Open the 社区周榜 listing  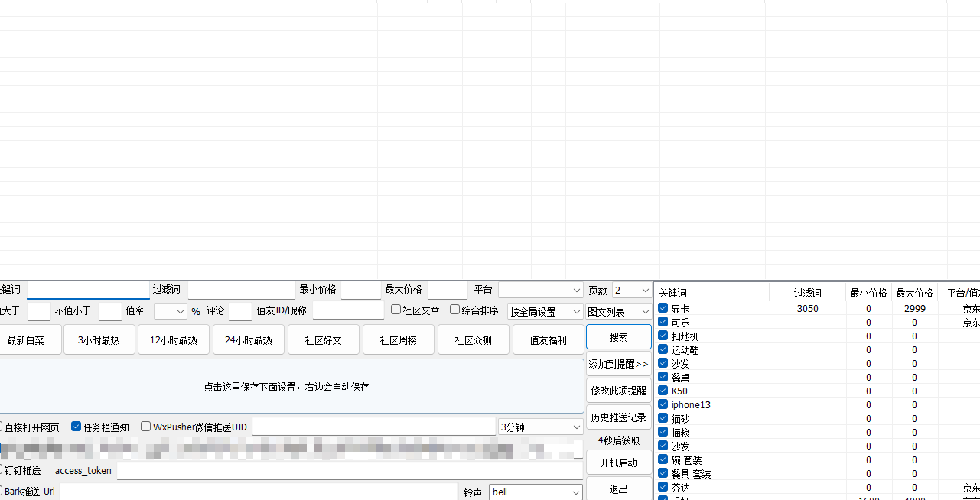tap(398, 340)
